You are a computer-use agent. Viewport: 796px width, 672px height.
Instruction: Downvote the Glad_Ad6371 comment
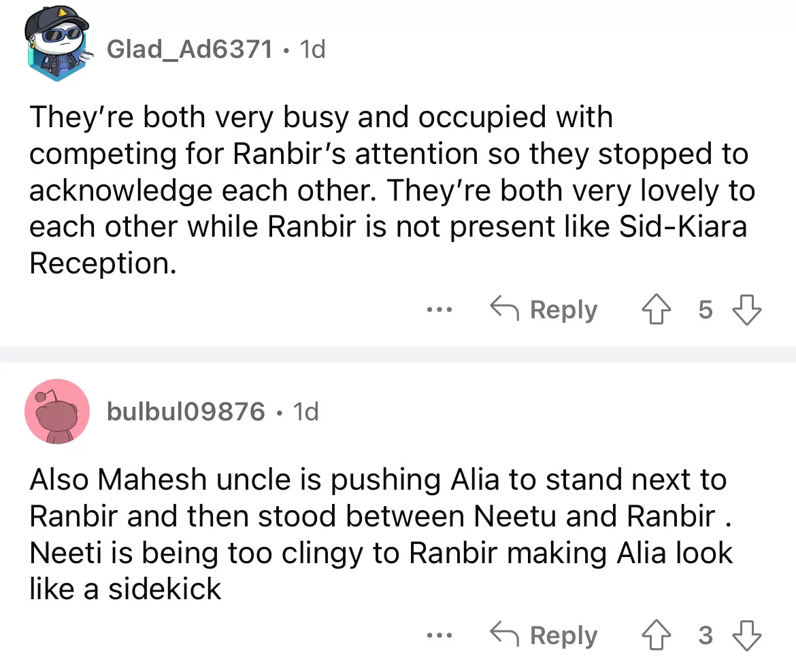(746, 310)
